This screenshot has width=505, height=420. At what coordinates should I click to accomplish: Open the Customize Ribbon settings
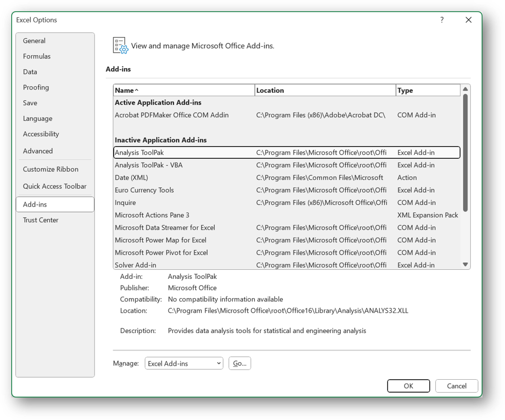pos(49,168)
